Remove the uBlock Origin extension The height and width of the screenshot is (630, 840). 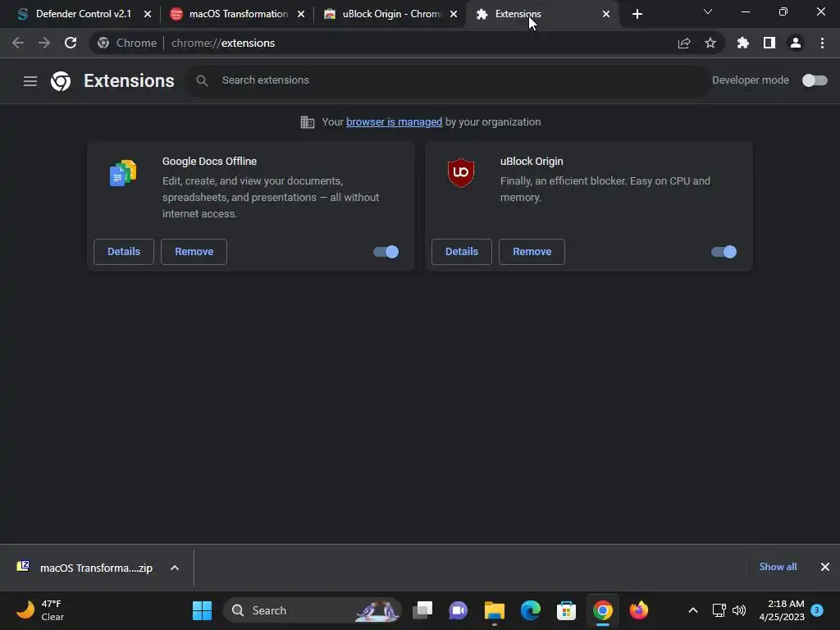coord(532,252)
